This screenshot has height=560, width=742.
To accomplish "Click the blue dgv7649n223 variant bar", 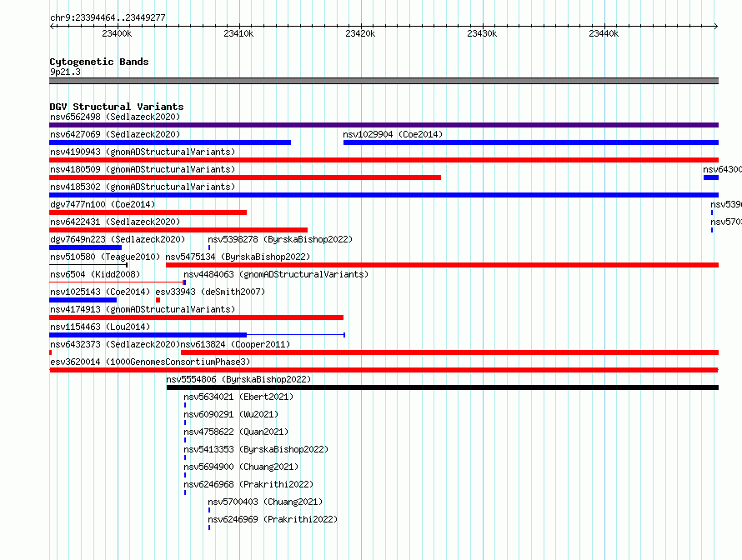I will click(x=85, y=247).
